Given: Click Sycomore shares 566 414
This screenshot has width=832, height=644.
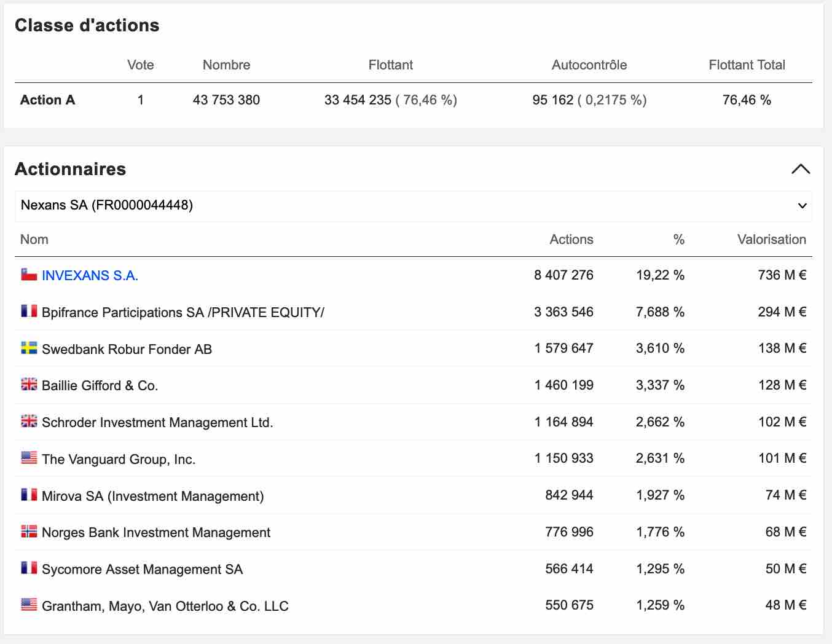Looking at the screenshot, I should tap(569, 568).
